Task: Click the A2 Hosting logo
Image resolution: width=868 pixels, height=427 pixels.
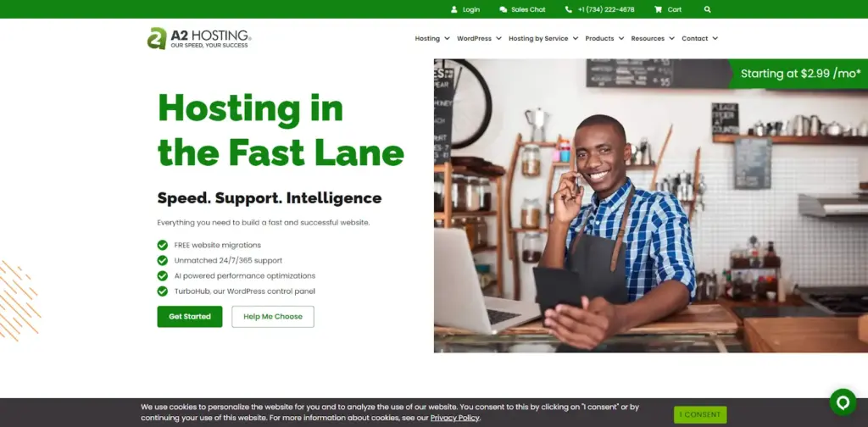Action: (199, 38)
